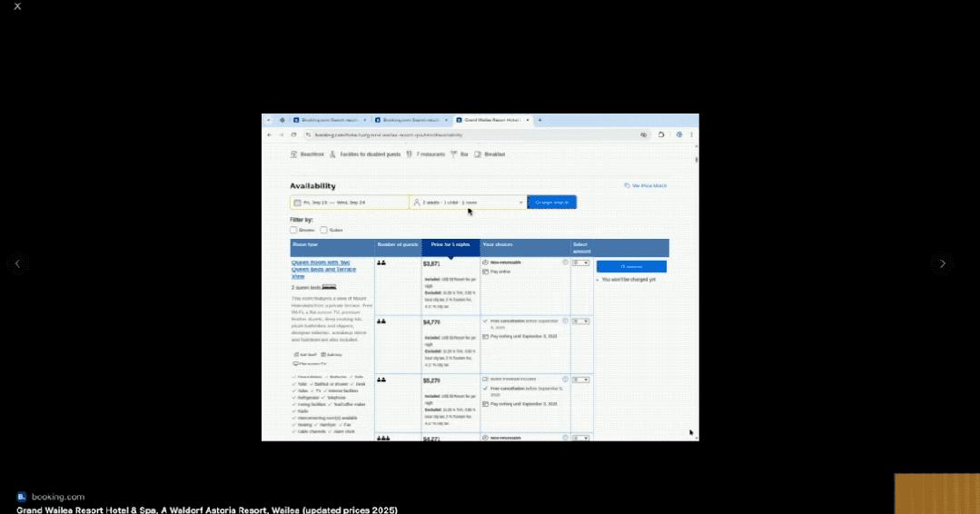Click the info icon in $5,276 row
The width and height of the screenshot is (980, 514).
pos(566,379)
